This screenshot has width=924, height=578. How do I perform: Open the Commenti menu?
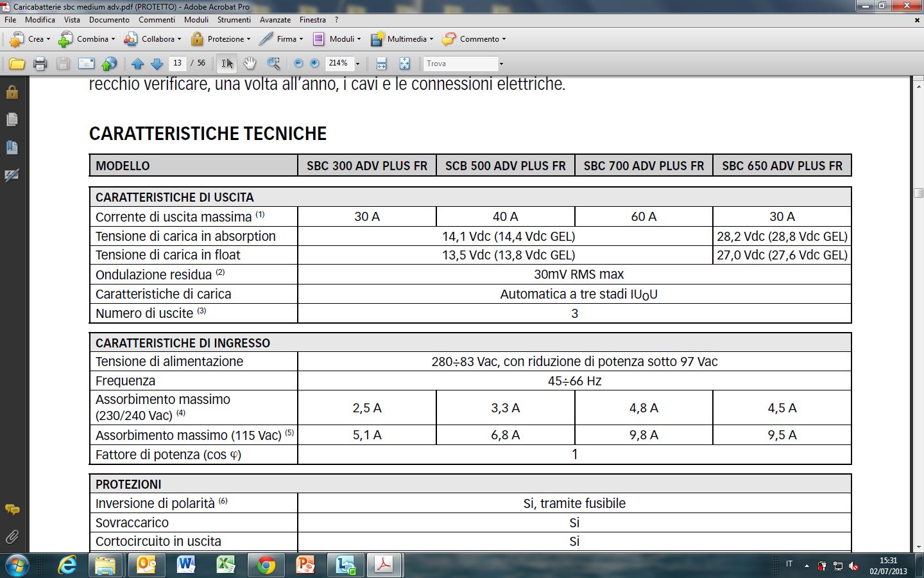coord(157,20)
